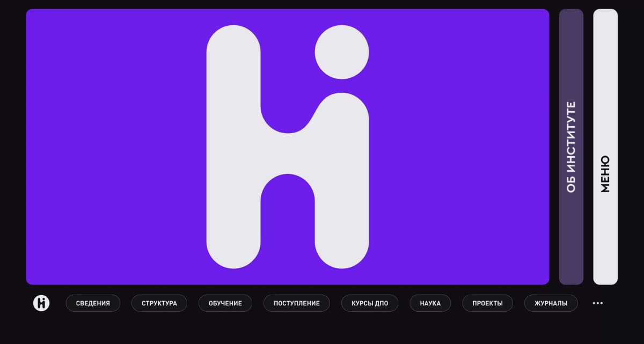
Task: Click the Меню text label
Action: pyautogui.click(x=605, y=174)
